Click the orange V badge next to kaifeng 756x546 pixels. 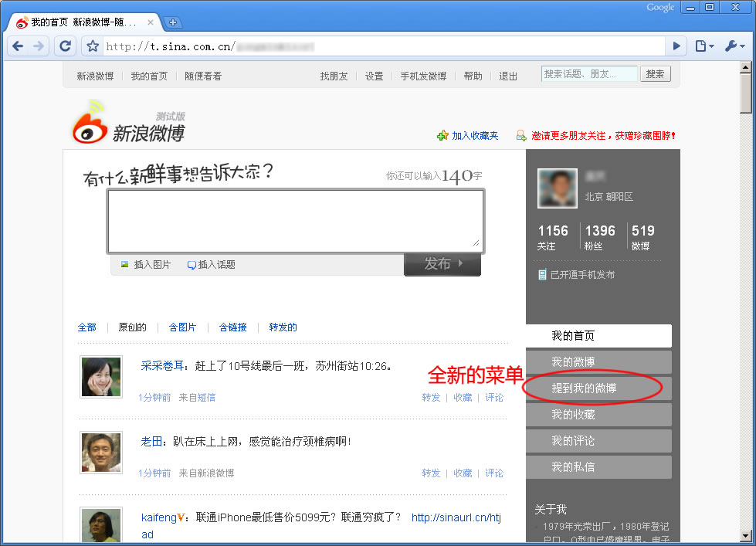coord(181,517)
